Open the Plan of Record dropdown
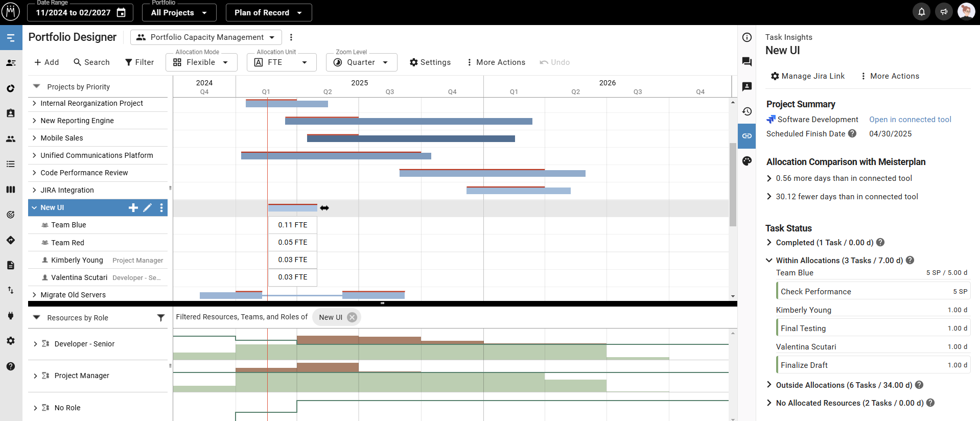The image size is (980, 421). tap(268, 13)
